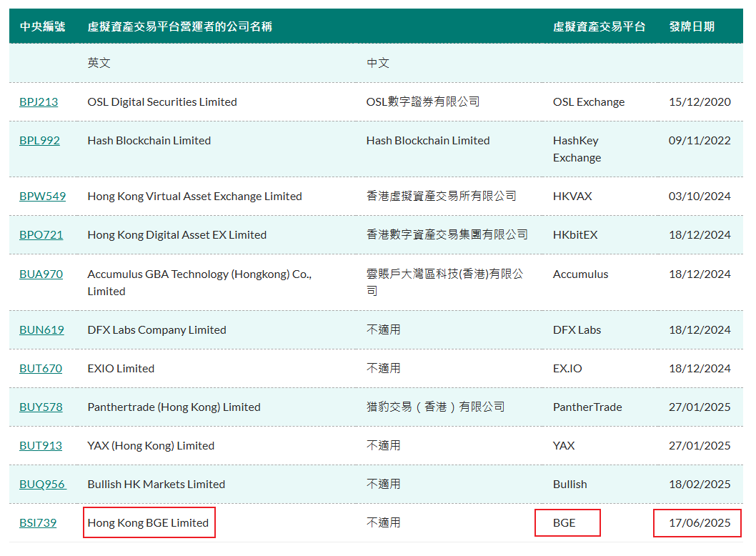Select English name Hash Blockchain Limited
Screen dimensions: 756x556
tap(149, 140)
